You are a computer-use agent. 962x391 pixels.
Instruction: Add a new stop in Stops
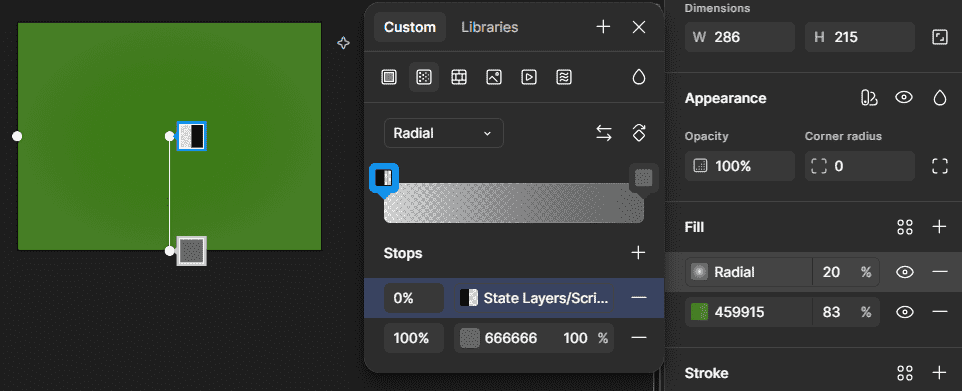click(x=639, y=253)
